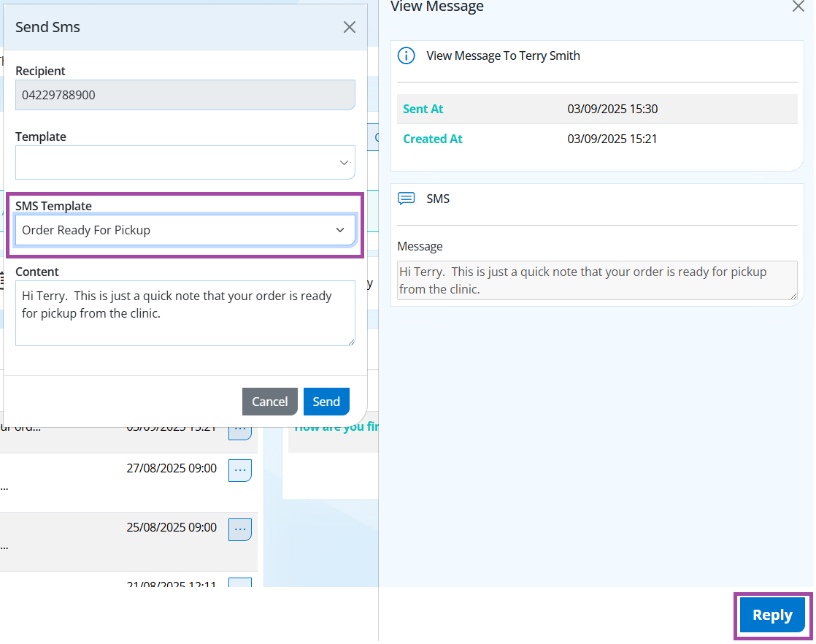Click into the Content text area
This screenshot has width=816, height=644.
pyautogui.click(x=185, y=313)
